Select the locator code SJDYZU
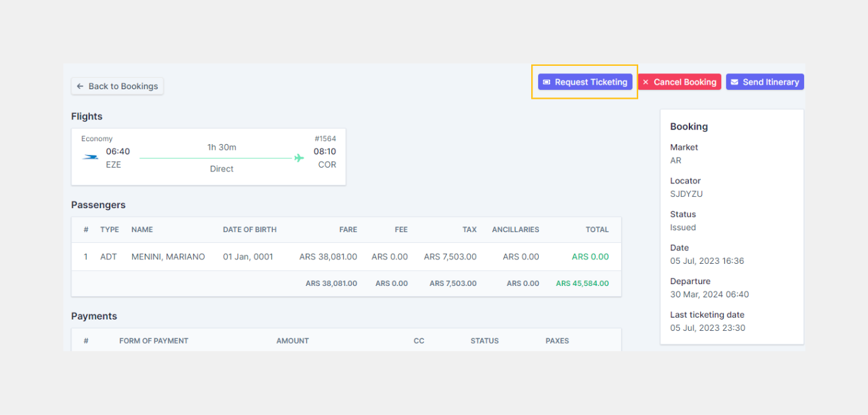868x415 pixels. (x=686, y=194)
